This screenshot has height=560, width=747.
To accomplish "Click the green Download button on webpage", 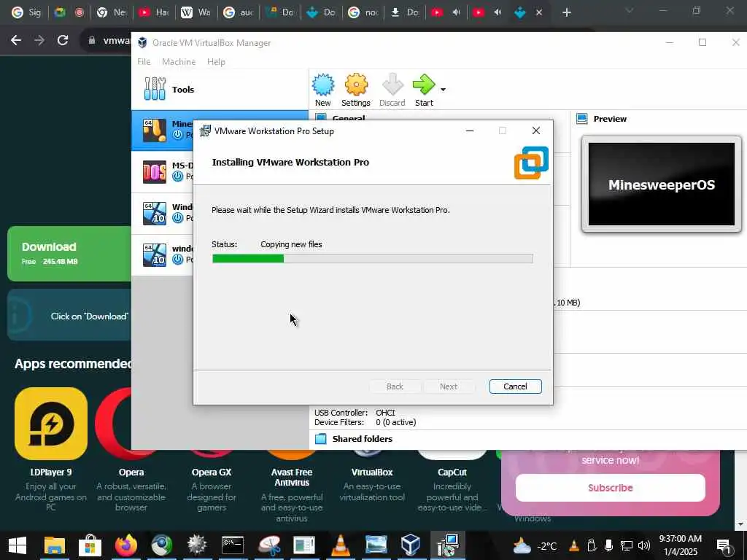I will coord(69,253).
